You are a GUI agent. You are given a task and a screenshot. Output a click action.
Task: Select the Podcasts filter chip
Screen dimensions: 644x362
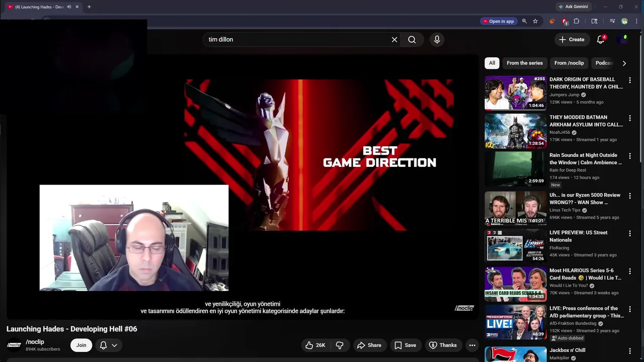coord(603,63)
